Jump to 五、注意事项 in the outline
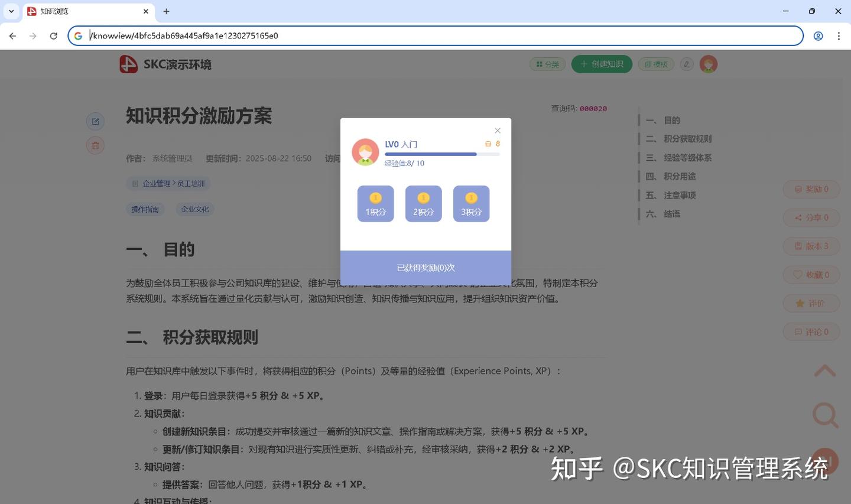 [x=671, y=195]
